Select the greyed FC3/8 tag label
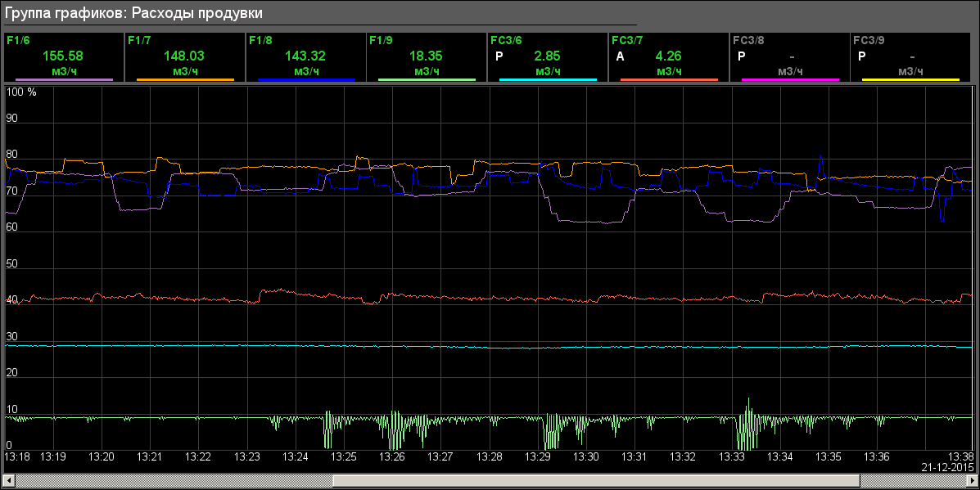 point(748,41)
